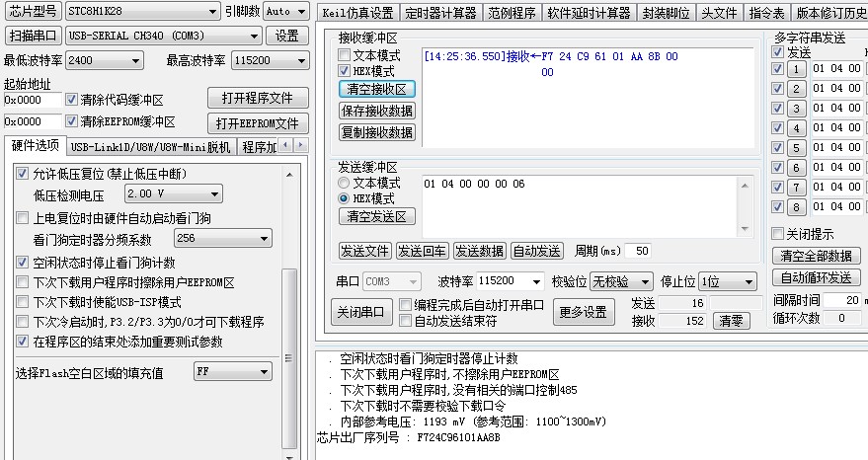Click the left tab scroll arrow

coord(285,145)
